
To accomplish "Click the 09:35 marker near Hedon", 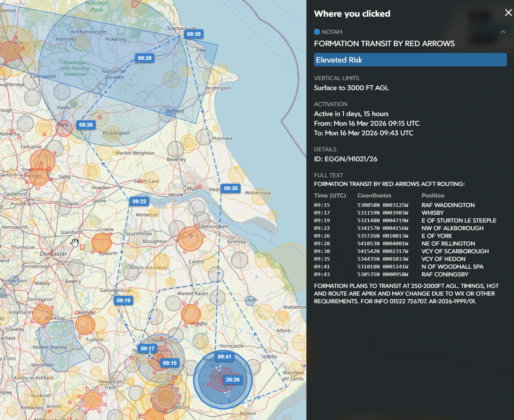I will coord(231,188).
